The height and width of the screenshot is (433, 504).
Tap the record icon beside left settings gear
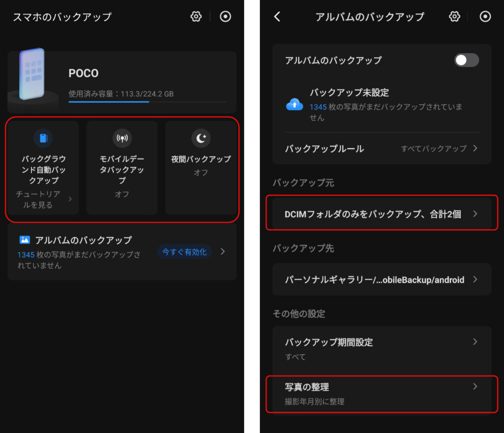pyautogui.click(x=225, y=16)
